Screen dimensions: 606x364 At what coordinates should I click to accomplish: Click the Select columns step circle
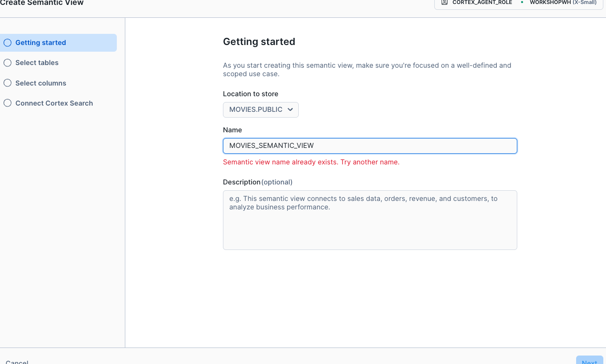click(8, 83)
